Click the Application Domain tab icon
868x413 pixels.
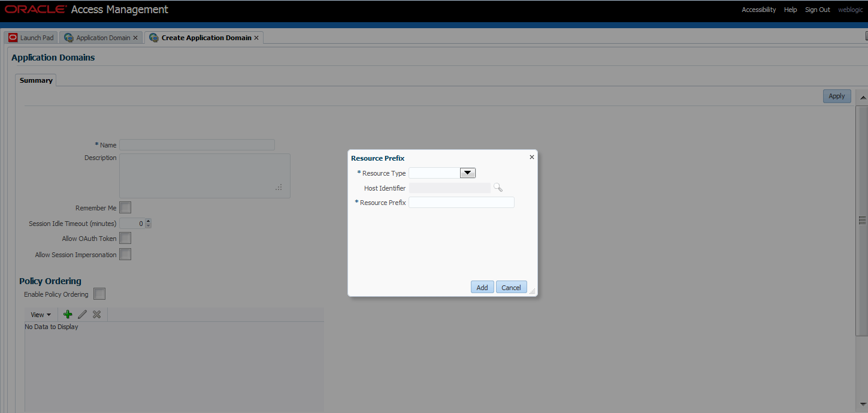tap(69, 38)
